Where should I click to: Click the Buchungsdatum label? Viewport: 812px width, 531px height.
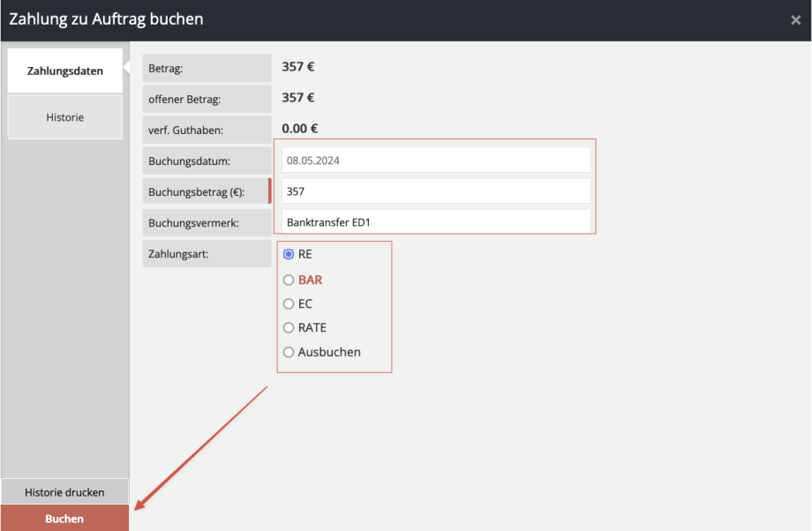click(207, 161)
